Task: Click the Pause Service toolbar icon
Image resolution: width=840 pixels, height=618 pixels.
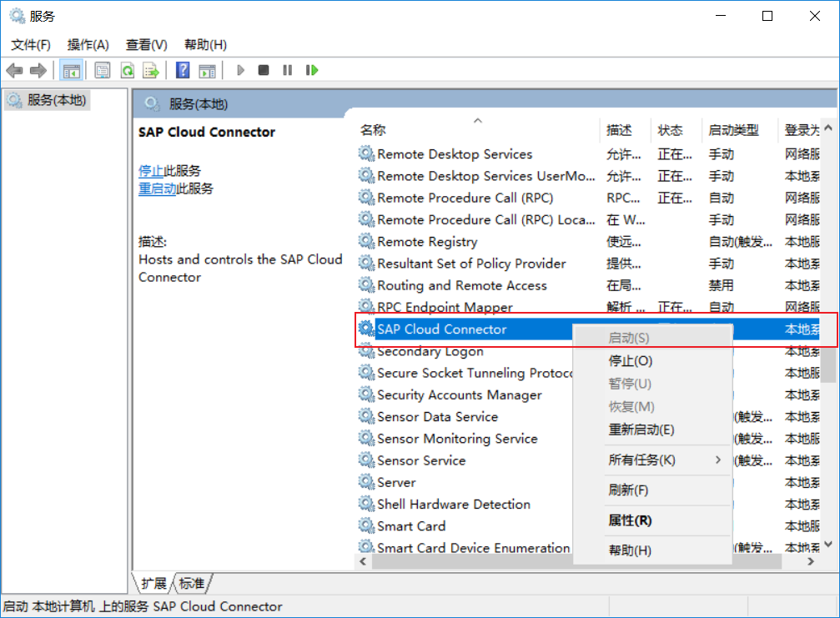Action: click(x=288, y=70)
